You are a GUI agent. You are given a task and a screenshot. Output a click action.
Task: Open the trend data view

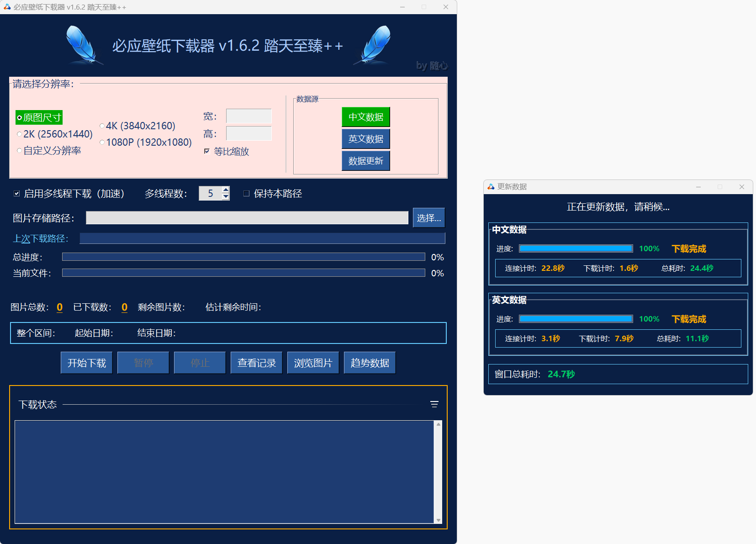pyautogui.click(x=370, y=363)
